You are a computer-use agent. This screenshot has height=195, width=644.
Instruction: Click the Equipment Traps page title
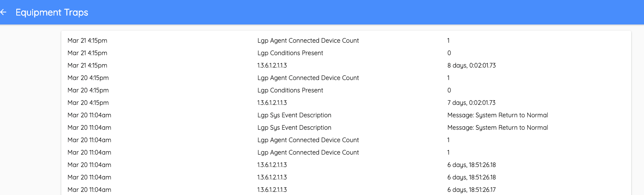pos(52,12)
